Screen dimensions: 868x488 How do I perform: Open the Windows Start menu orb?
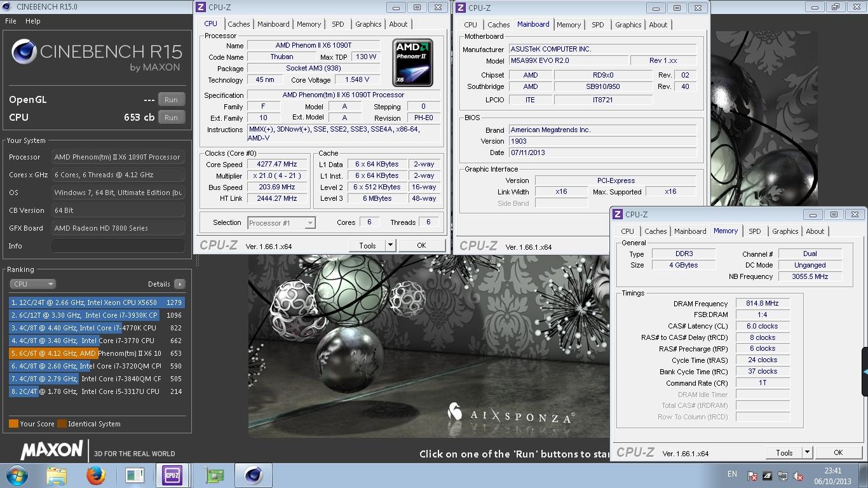[x=16, y=475]
